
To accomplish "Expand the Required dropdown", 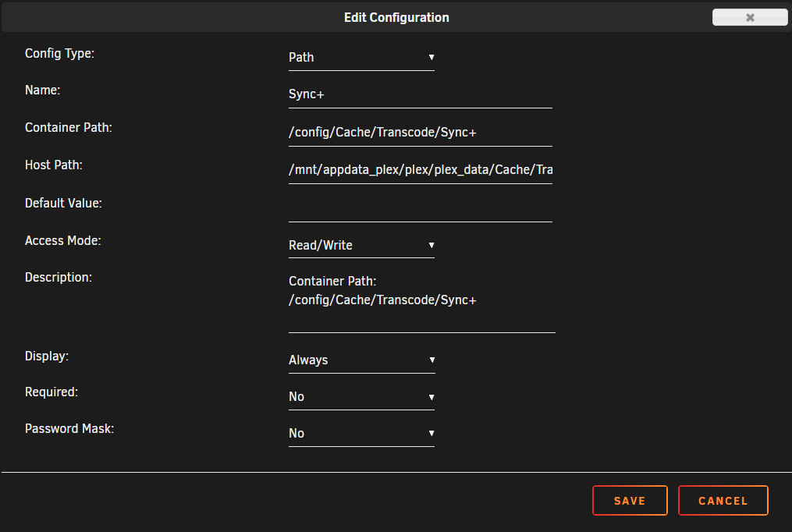I will 361,396.
